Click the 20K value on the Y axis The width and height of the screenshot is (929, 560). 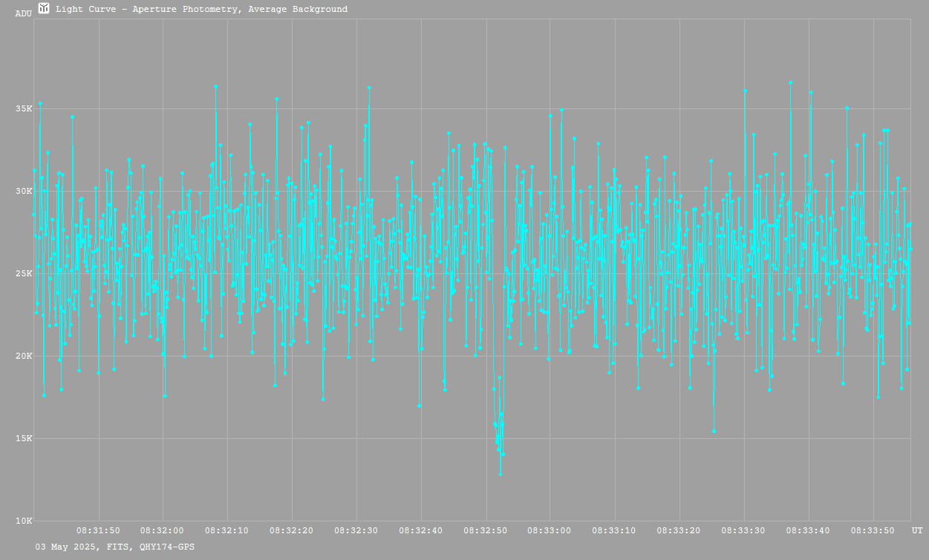[x=25, y=356]
